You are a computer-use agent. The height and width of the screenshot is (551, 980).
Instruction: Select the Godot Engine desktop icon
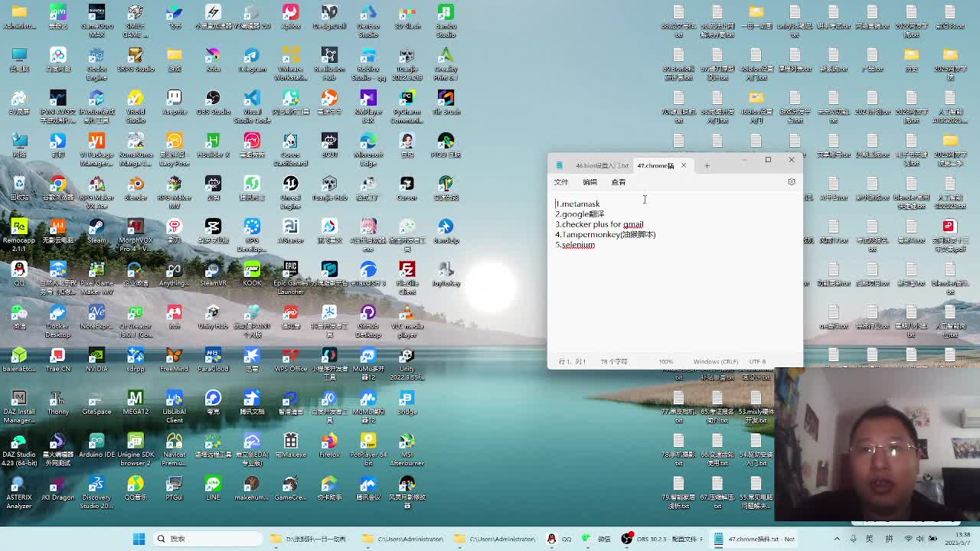[96, 64]
